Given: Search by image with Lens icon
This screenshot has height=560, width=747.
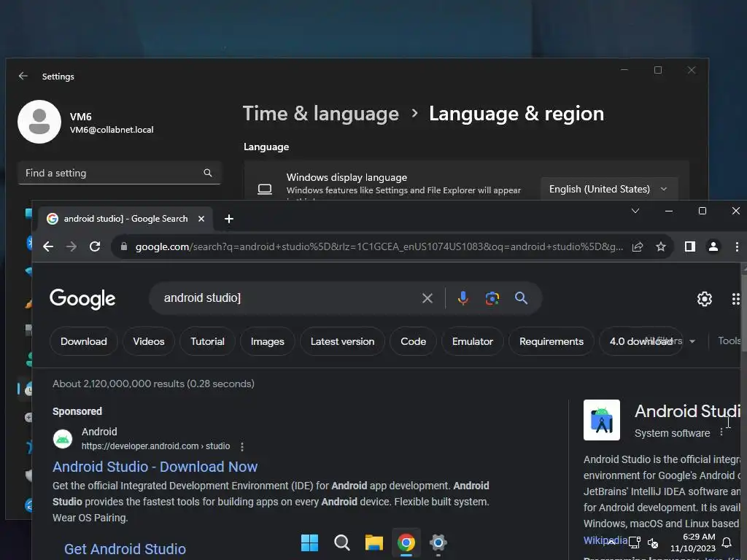Looking at the screenshot, I should 492,298.
